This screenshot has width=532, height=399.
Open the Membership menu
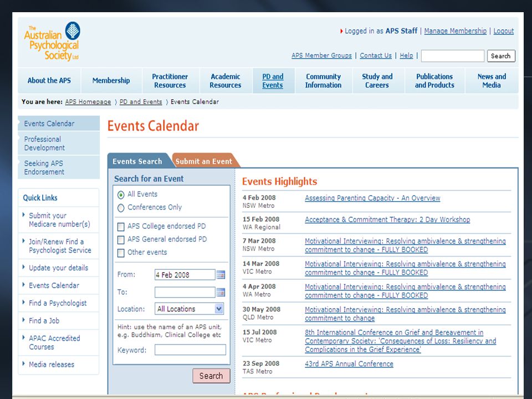click(111, 80)
